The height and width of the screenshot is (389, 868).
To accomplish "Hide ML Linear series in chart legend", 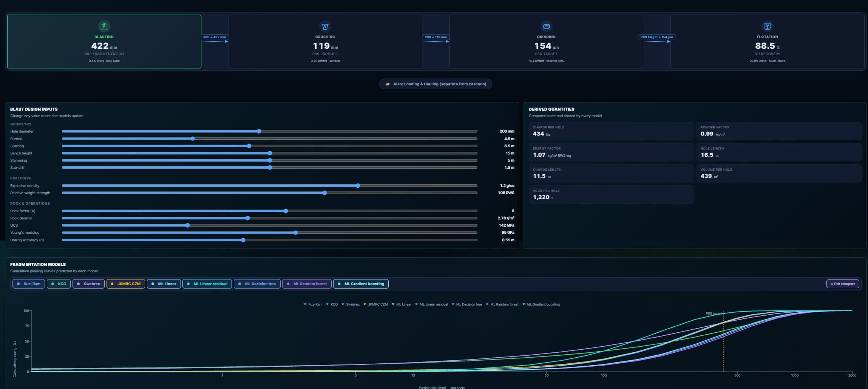I will point(401,304).
